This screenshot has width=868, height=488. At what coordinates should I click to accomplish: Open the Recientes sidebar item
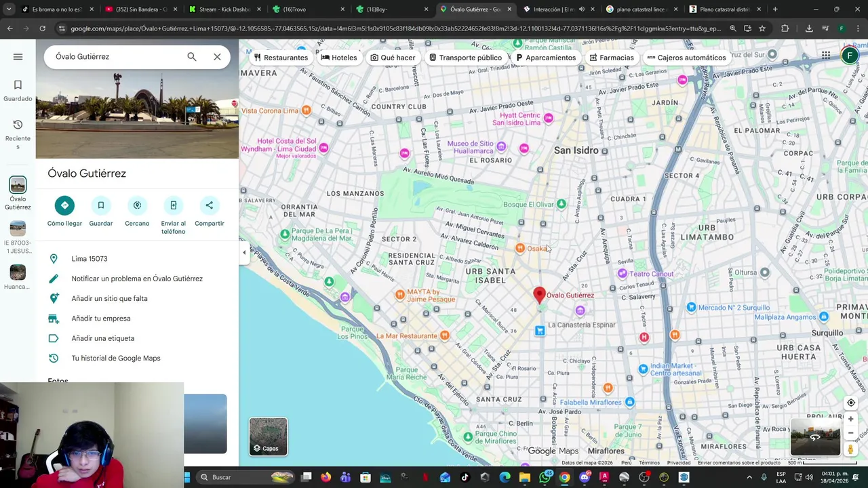pyautogui.click(x=18, y=134)
